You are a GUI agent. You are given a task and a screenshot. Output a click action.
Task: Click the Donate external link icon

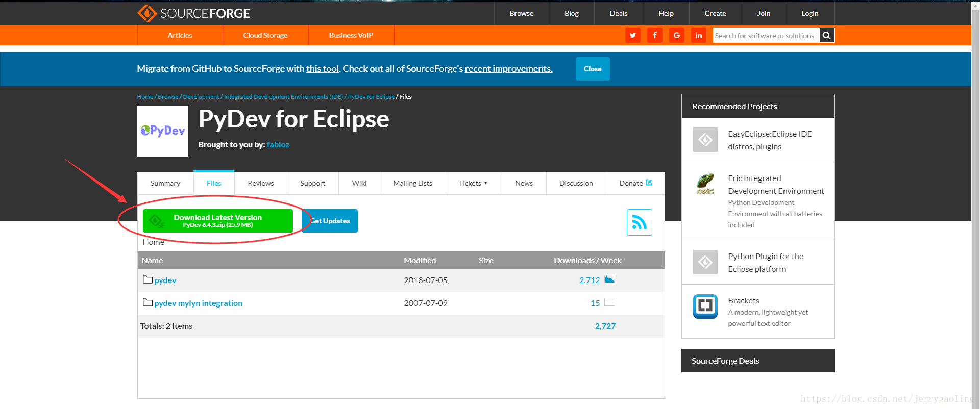[649, 183]
